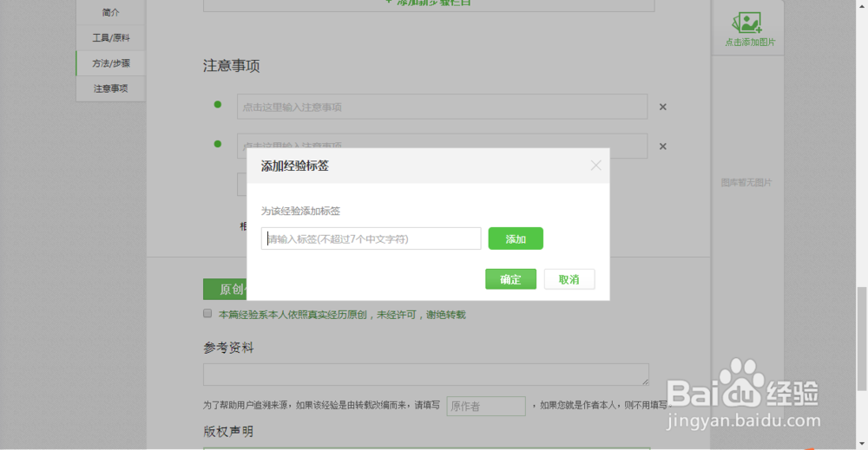Click the 图库暂无图片 text

coord(746,182)
